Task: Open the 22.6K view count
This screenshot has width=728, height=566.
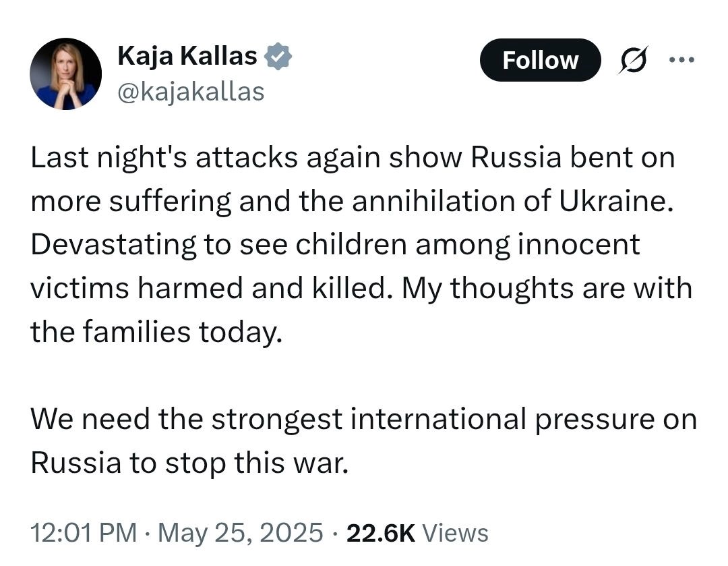Action: (381, 533)
